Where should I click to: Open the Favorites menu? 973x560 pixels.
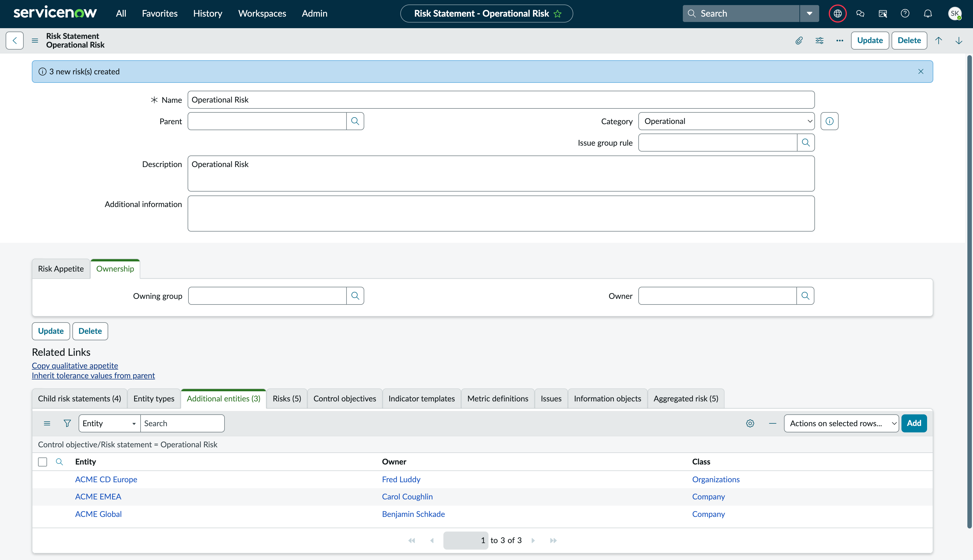160,14
